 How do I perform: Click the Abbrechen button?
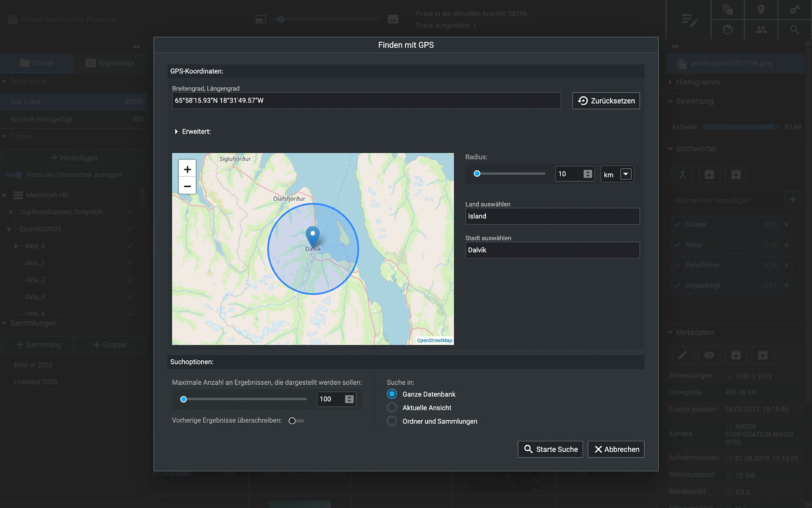coord(616,449)
